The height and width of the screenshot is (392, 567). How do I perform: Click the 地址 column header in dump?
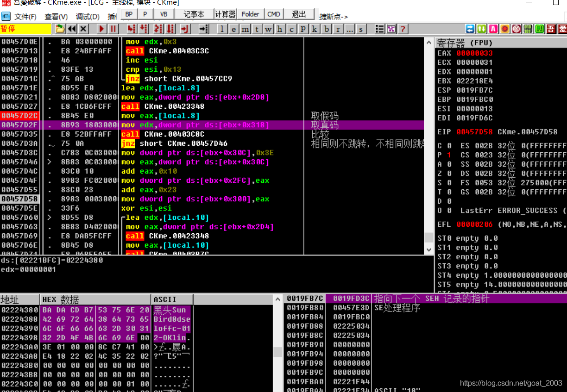tap(19, 299)
